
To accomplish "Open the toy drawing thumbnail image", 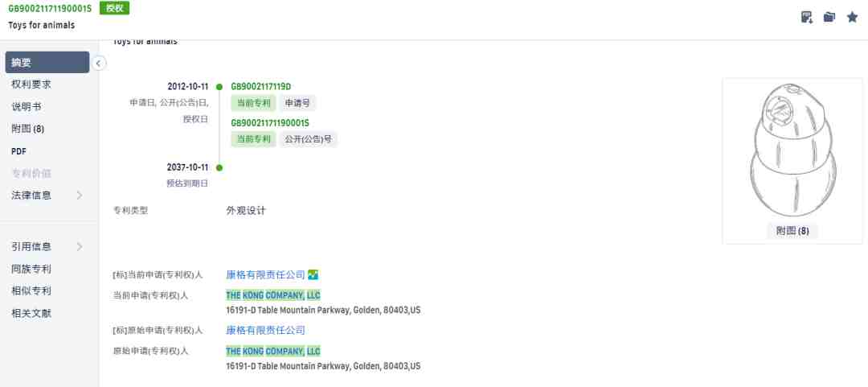I will [x=792, y=152].
